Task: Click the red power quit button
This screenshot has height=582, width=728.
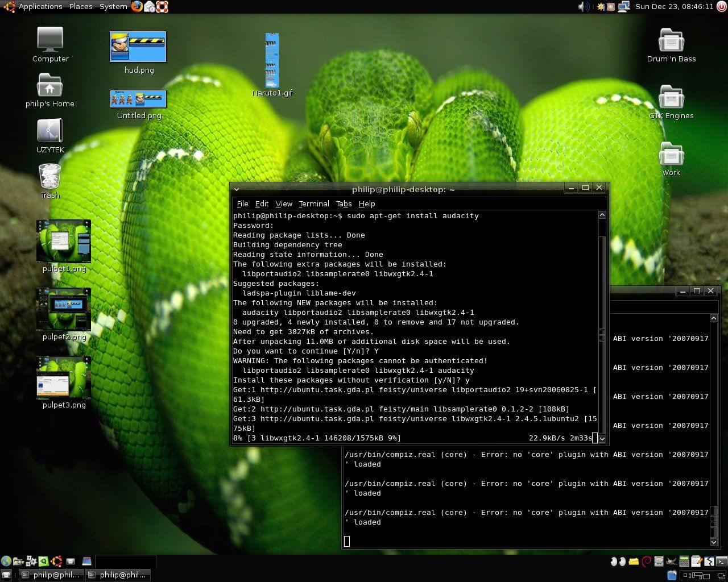Action: click(x=722, y=6)
